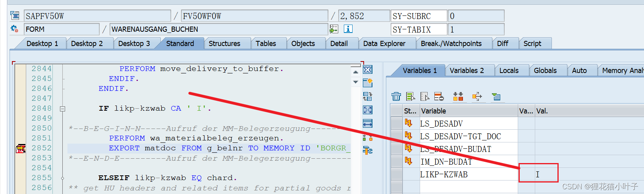
Task: Open the Objects tab
Action: pos(303,44)
